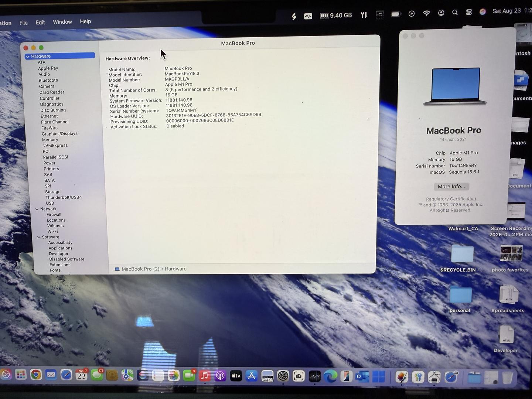Click the menu bar date Sat Aug 23

(506, 11)
